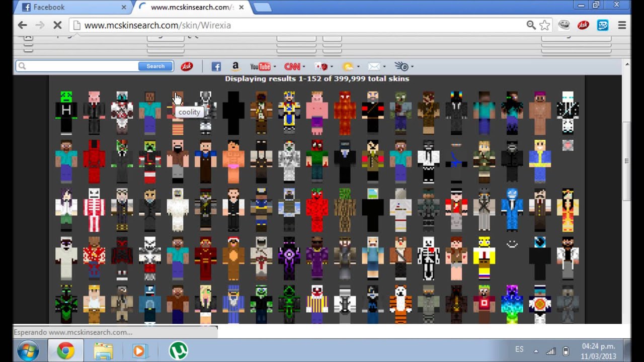This screenshot has width=644, height=362.
Task: Expand the CNN toolbar dropdown arrow
Action: [x=304, y=66]
